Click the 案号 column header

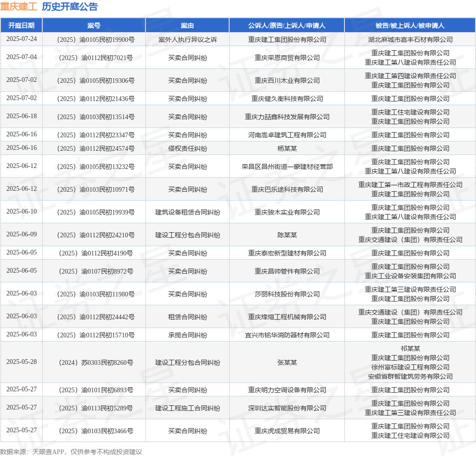[x=94, y=26]
